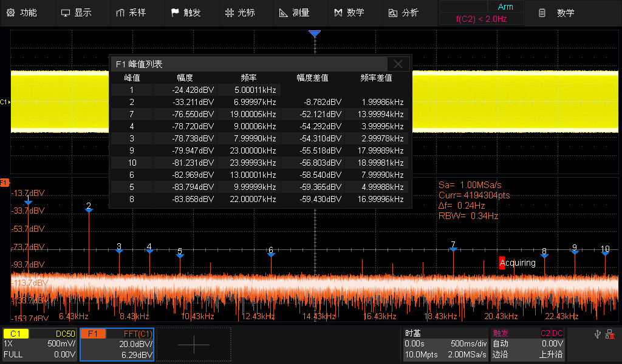Select the -83.794dBV amplitude cell

[185, 187]
